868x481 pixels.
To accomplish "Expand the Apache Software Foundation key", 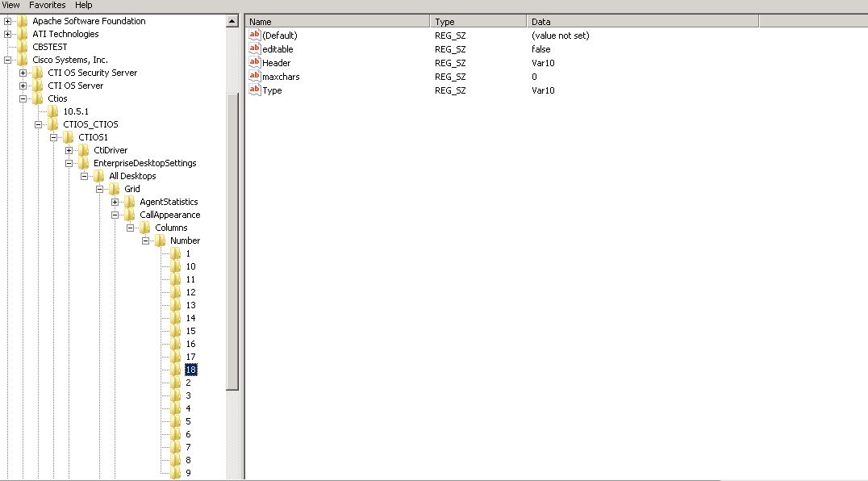I will coord(8,21).
